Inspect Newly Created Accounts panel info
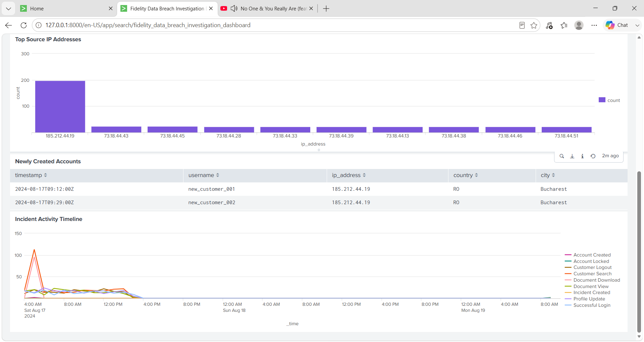The image size is (644, 342). coord(582,156)
